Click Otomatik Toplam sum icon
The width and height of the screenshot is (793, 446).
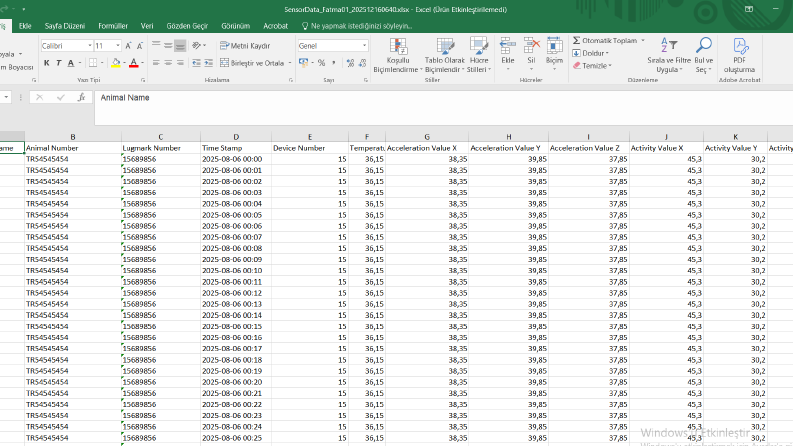577,40
